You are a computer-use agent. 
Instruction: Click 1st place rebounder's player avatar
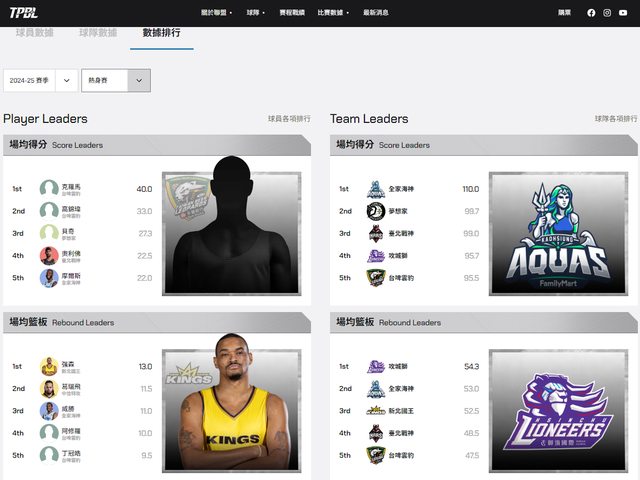click(x=49, y=367)
